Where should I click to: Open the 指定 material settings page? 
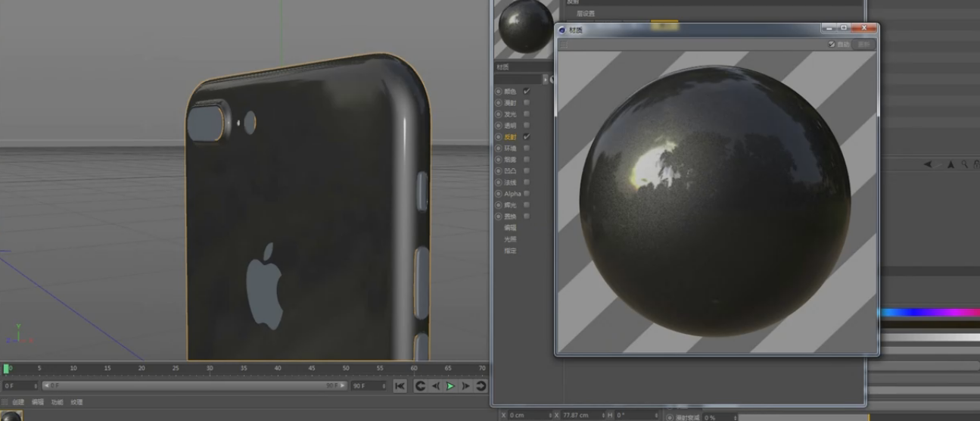(510, 250)
